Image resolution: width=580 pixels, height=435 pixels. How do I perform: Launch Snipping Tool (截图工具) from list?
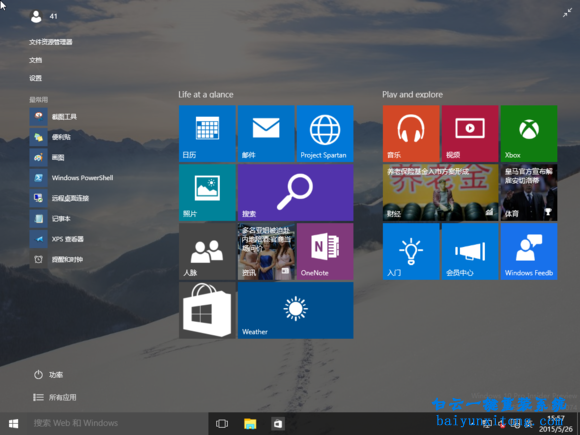[x=54, y=117]
